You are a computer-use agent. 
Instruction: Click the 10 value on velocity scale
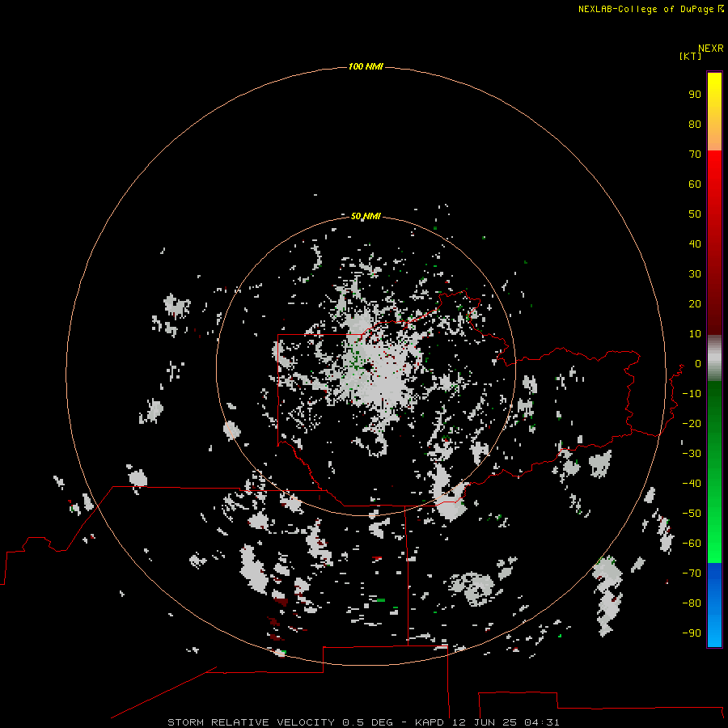coord(695,334)
